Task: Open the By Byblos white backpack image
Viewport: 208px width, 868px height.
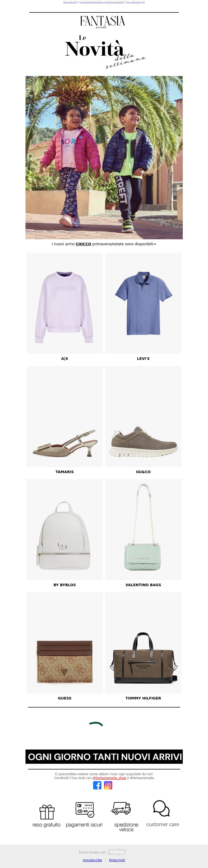Action: (x=64, y=529)
